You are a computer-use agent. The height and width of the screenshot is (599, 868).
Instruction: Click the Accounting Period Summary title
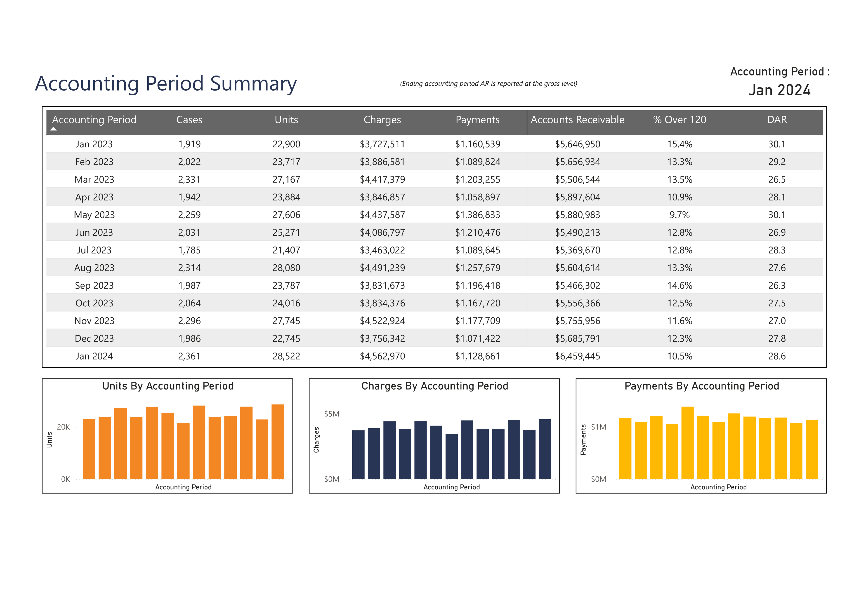click(166, 84)
